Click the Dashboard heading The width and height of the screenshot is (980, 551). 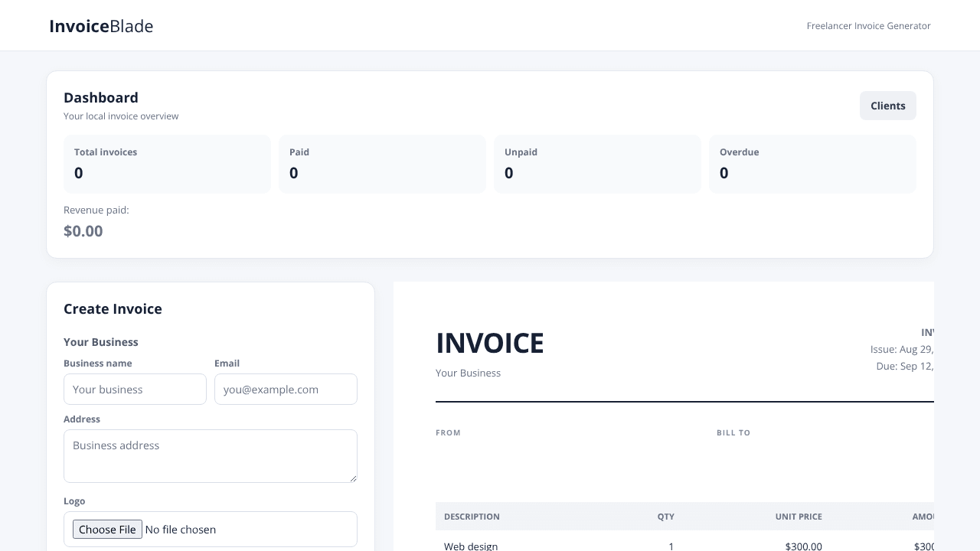tap(101, 98)
